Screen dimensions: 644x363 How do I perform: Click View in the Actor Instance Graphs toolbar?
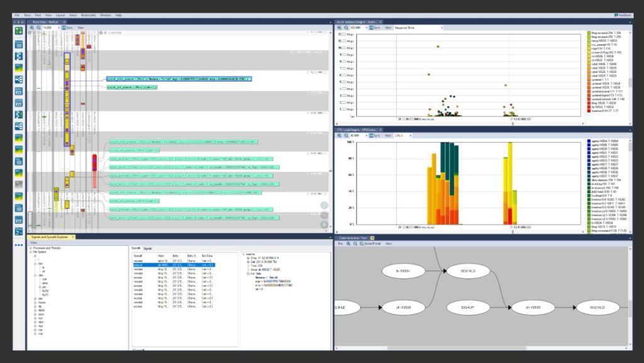[387, 28]
